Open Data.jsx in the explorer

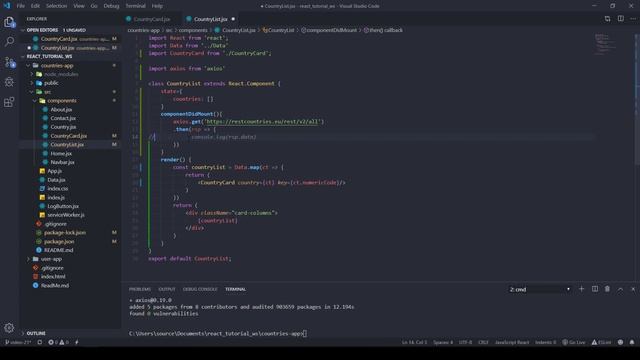(56, 180)
